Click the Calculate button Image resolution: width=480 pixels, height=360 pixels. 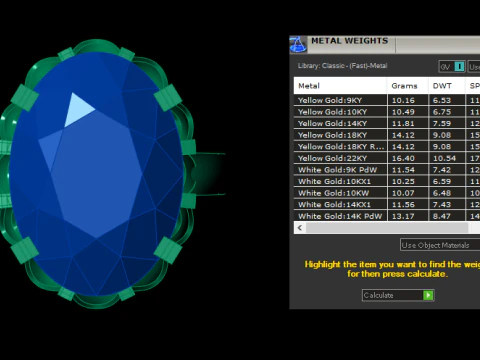pyautogui.click(x=398, y=295)
